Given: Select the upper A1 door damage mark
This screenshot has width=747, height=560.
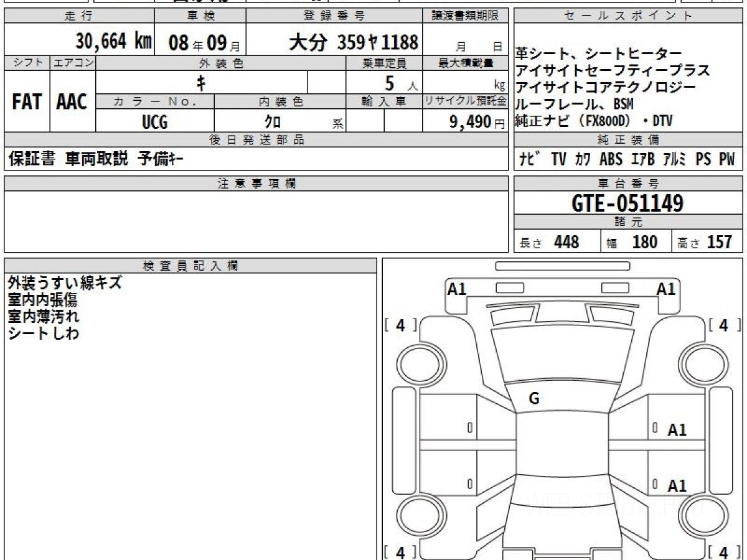Looking at the screenshot, I should coord(677,429).
